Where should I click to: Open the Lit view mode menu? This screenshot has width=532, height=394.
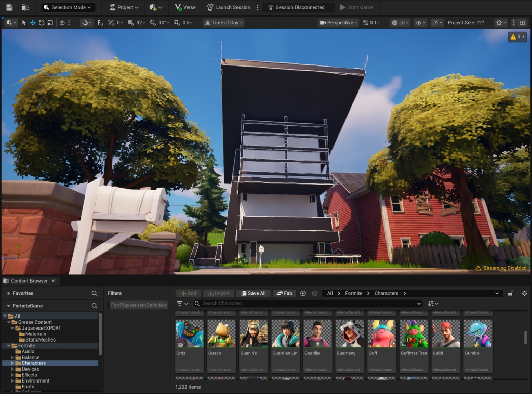pyautogui.click(x=401, y=23)
